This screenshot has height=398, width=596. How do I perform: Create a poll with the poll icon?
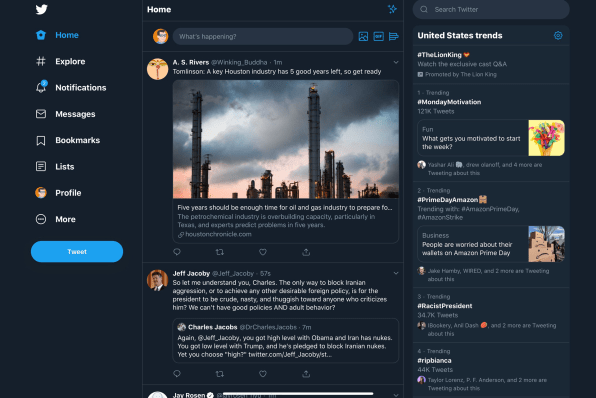(394, 36)
